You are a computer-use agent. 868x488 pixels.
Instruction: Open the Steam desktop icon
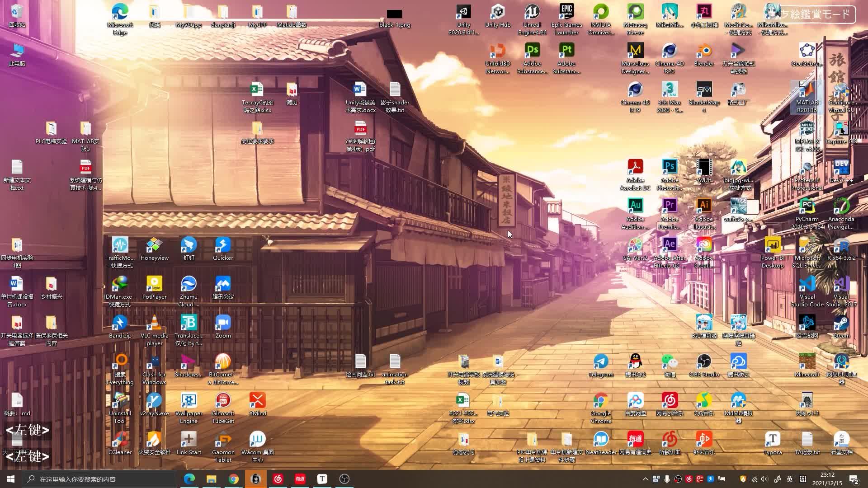pyautogui.click(x=841, y=327)
